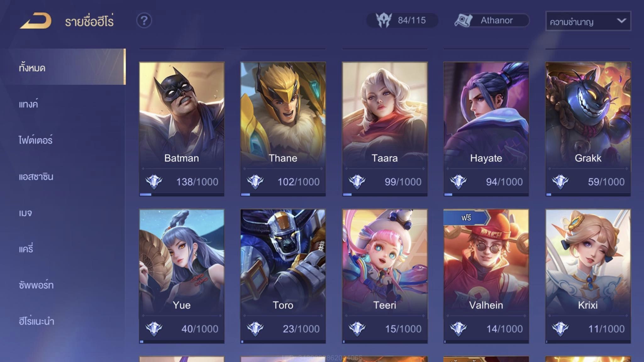Click the hero count helmet icon
This screenshot has height=362, width=644.
[384, 20]
